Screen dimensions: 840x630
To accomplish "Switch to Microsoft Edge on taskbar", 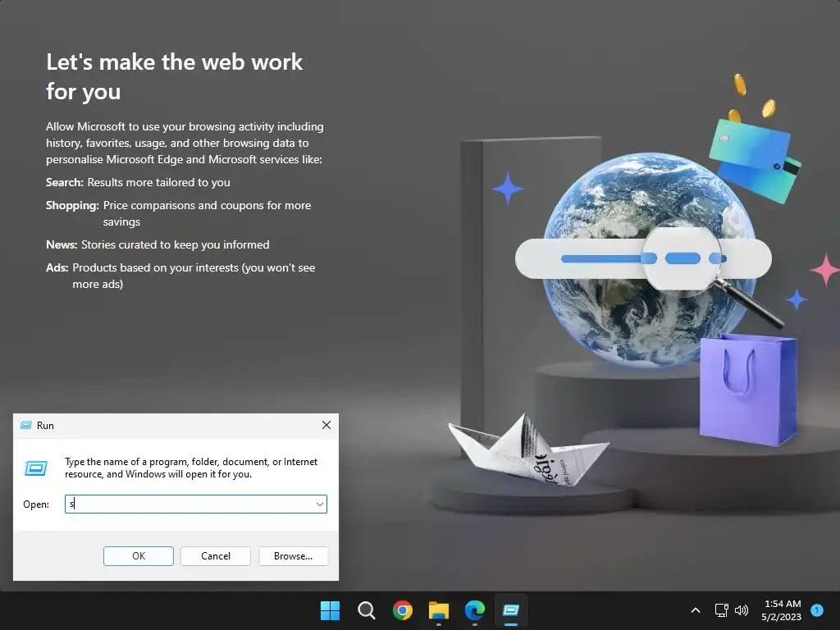I will [475, 610].
